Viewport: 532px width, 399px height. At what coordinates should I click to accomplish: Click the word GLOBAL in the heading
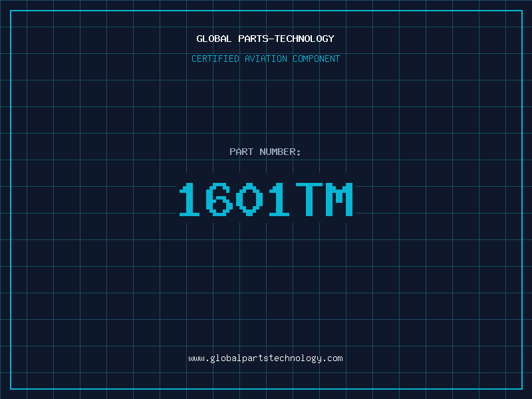[213, 39]
